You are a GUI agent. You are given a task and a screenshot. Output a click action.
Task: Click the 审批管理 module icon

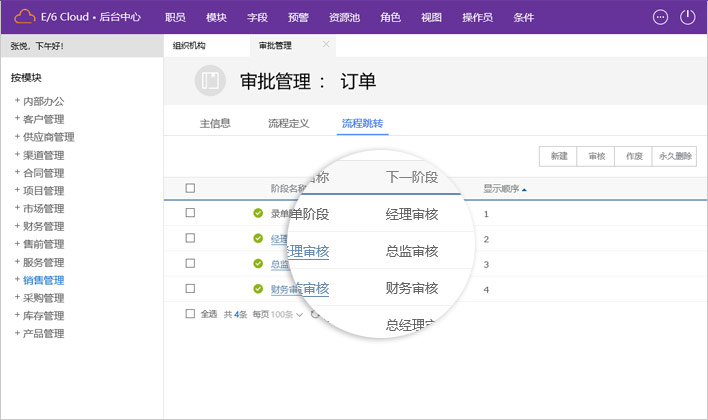point(210,83)
